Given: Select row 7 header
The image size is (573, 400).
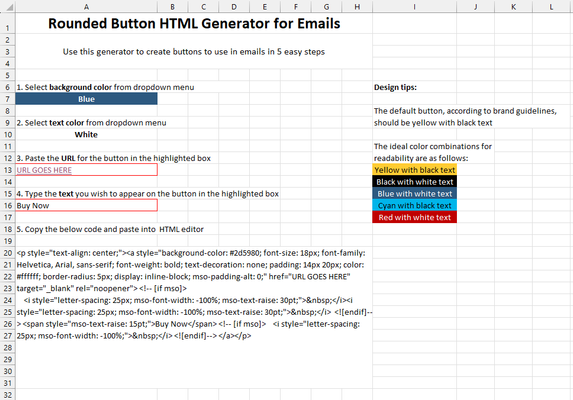Looking at the screenshot, I should pyautogui.click(x=8, y=99).
